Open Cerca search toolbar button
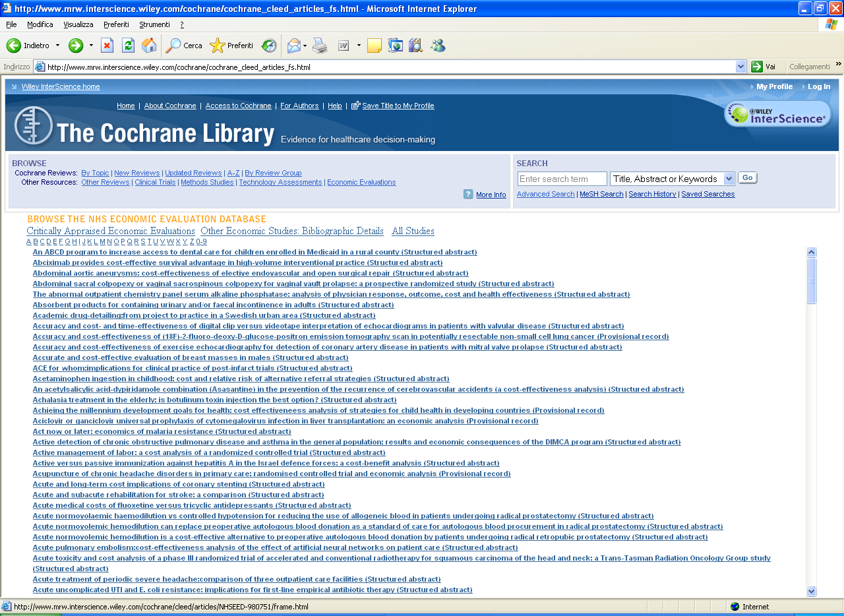844x616 pixels. click(184, 46)
